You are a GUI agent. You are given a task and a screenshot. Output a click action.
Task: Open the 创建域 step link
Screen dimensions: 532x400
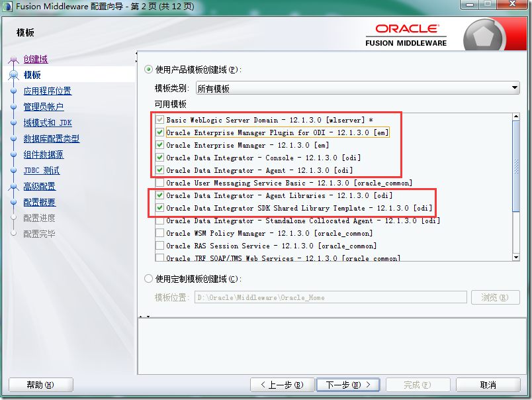[36, 59]
